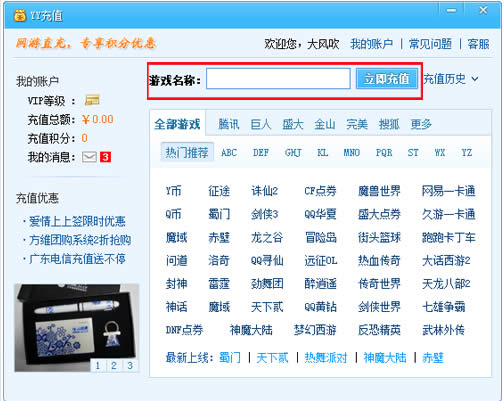
Task: Open the 常见问题 link
Action: point(430,44)
